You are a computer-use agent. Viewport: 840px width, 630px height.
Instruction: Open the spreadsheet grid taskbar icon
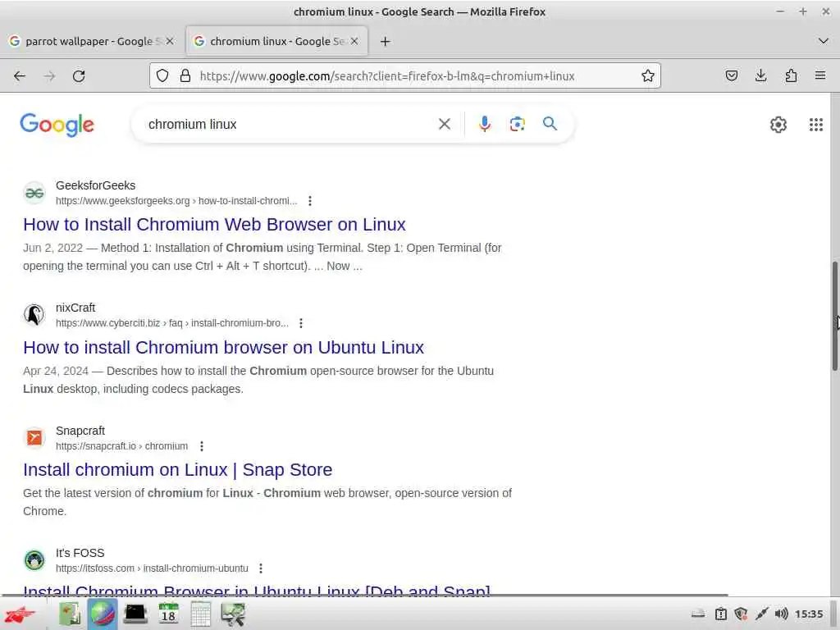point(200,614)
